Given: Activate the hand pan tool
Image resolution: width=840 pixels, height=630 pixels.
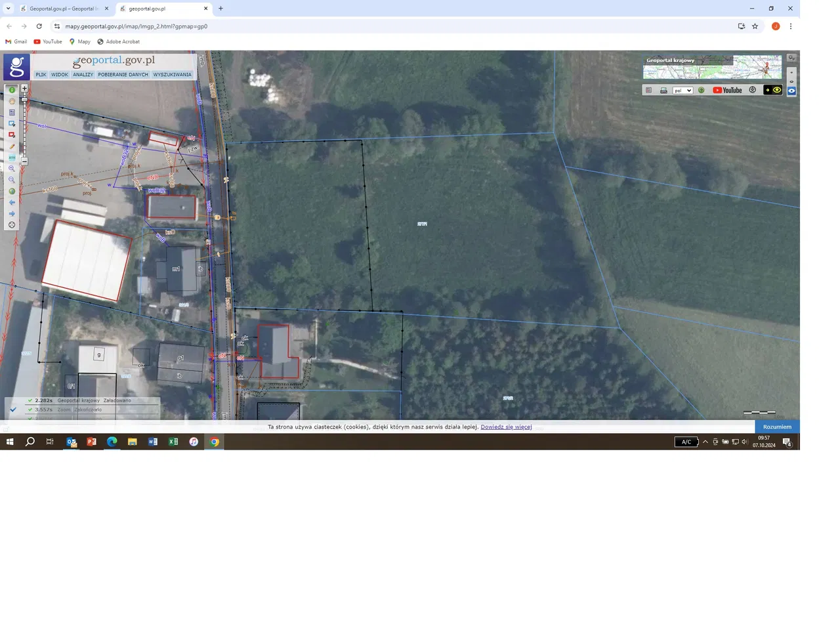Looking at the screenshot, I should [x=12, y=101].
